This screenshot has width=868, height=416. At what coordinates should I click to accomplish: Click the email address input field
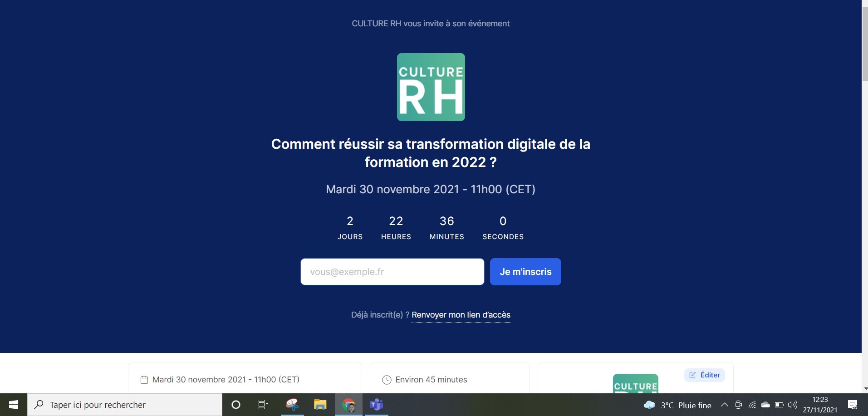point(392,272)
